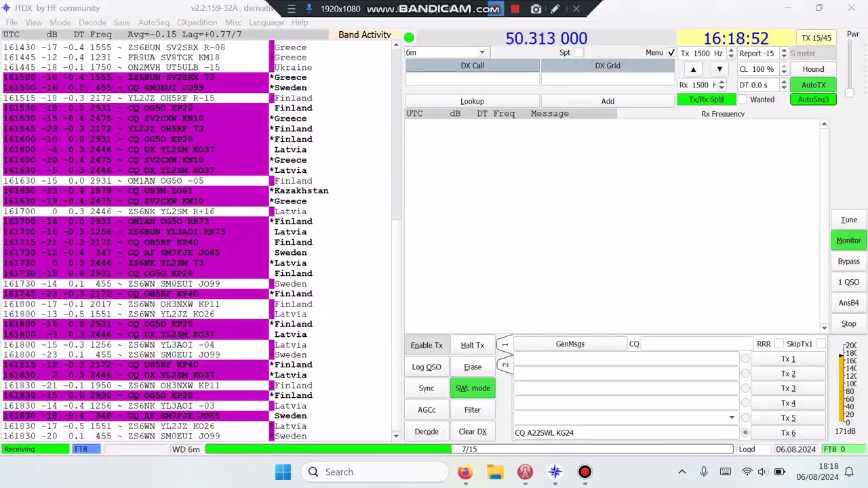This screenshot has width=868, height=488.
Task: Take a screenshot with the Bandicam camera icon
Action: coord(536,9)
